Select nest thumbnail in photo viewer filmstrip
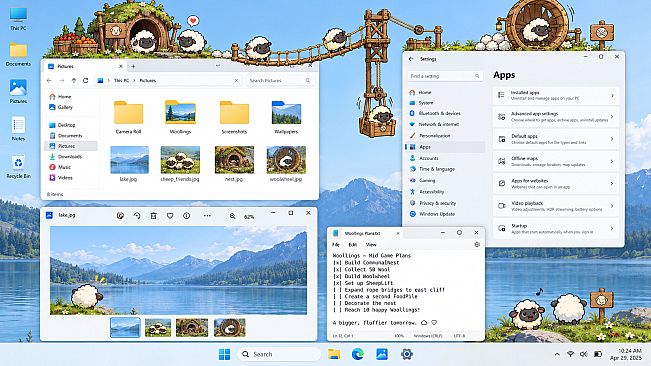 (x=192, y=327)
